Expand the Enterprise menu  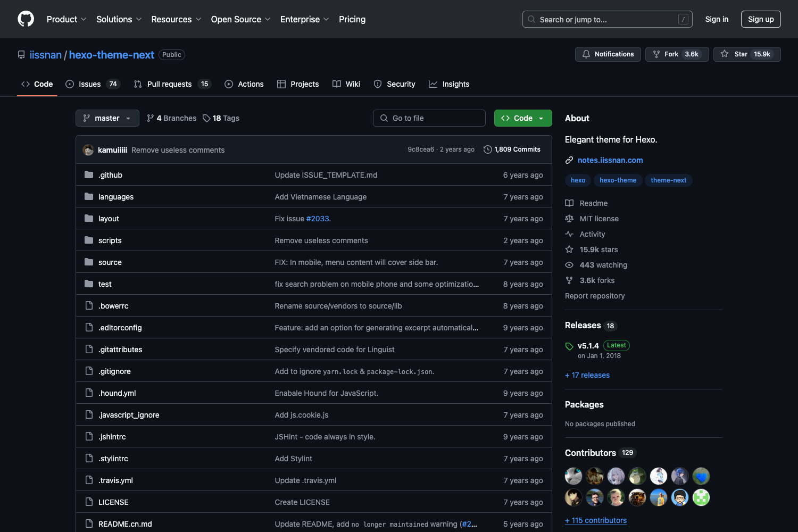coord(305,19)
